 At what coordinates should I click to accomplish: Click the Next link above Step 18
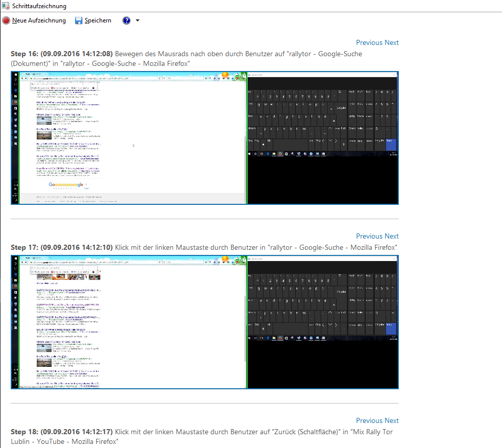(392, 420)
